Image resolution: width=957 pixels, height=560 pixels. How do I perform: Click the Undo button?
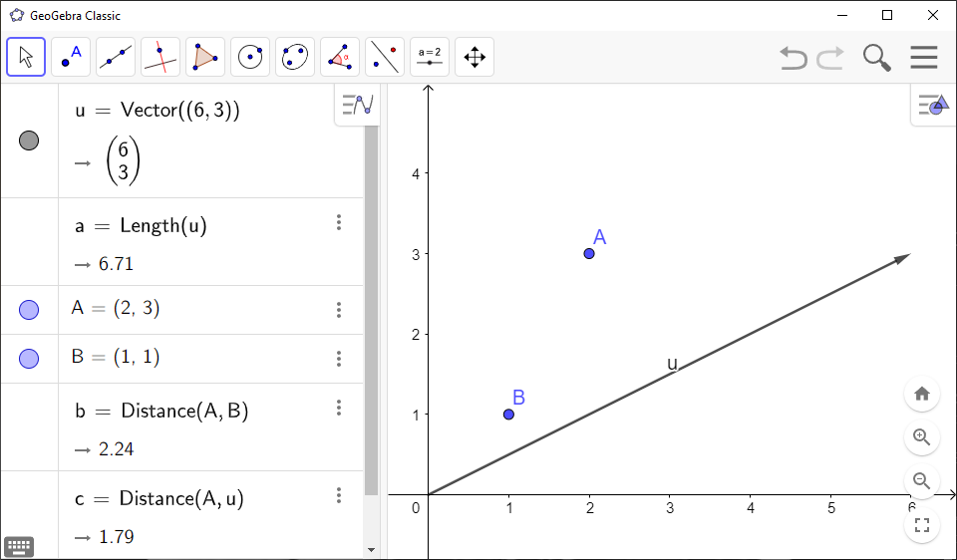click(x=794, y=58)
